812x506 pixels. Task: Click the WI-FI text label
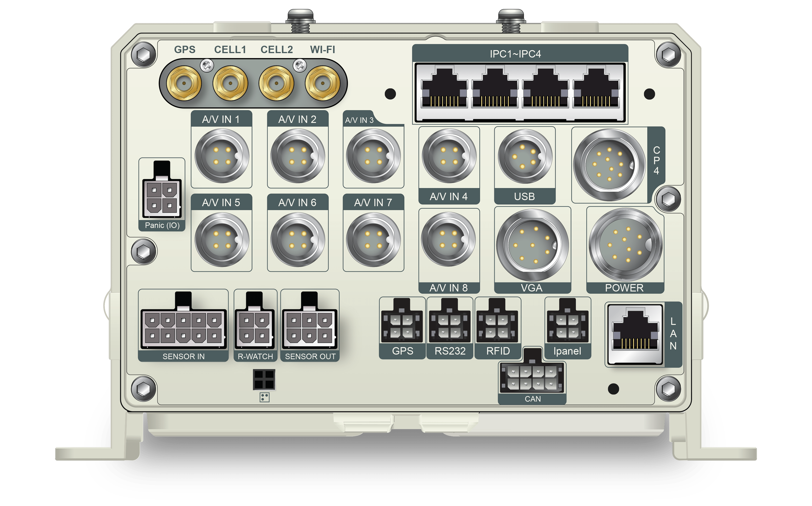pos(322,50)
